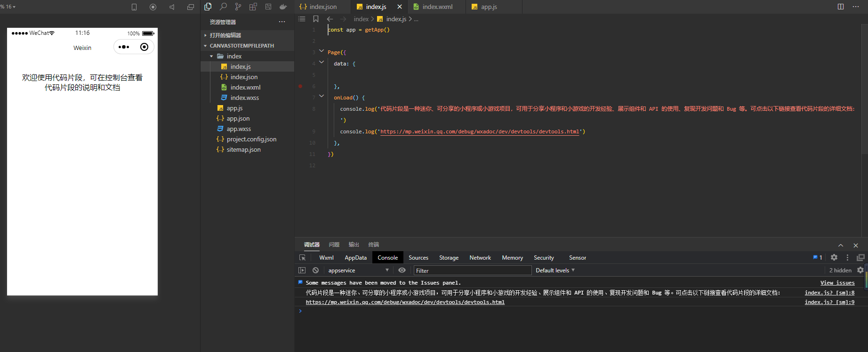Open the appservice context dropdown
The width and height of the screenshot is (868, 352).
coord(359,270)
